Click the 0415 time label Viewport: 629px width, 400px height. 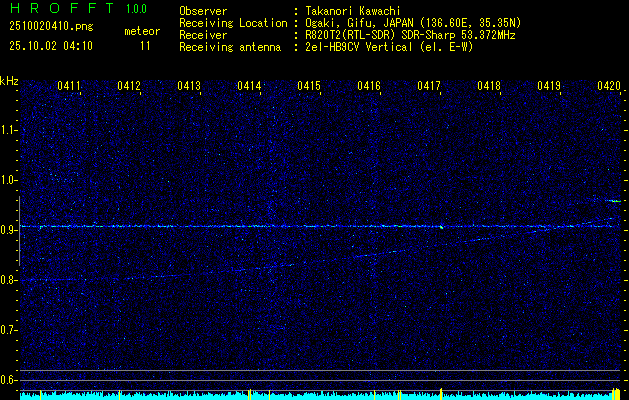tap(309, 86)
